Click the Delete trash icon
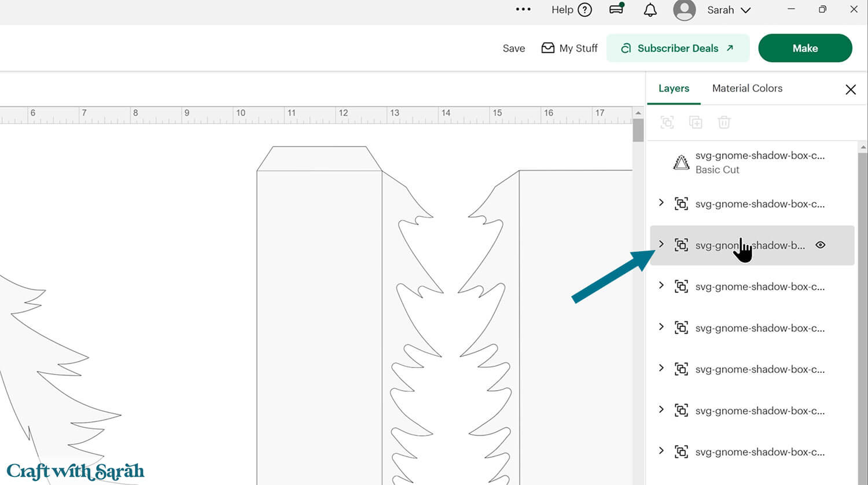The image size is (868, 485). point(724,122)
